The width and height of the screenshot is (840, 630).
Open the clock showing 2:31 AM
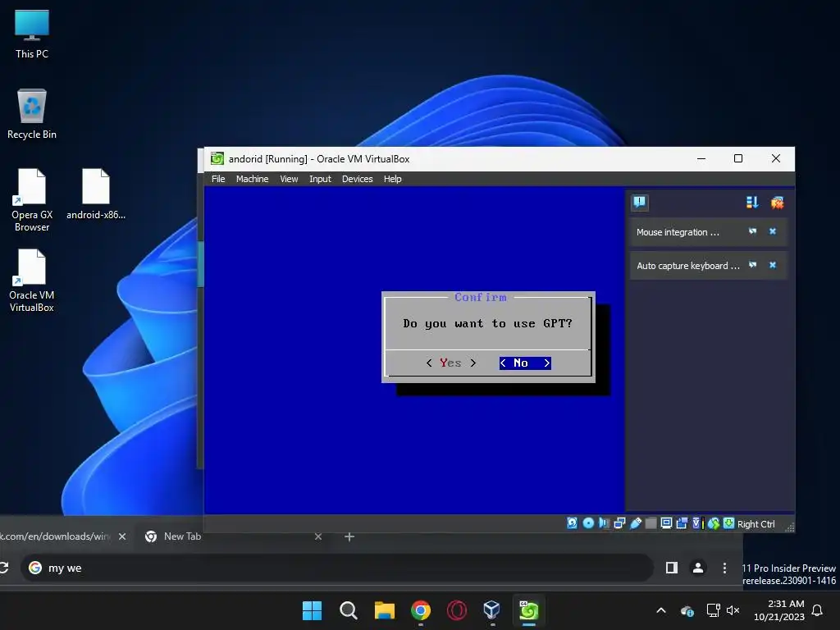point(779,610)
